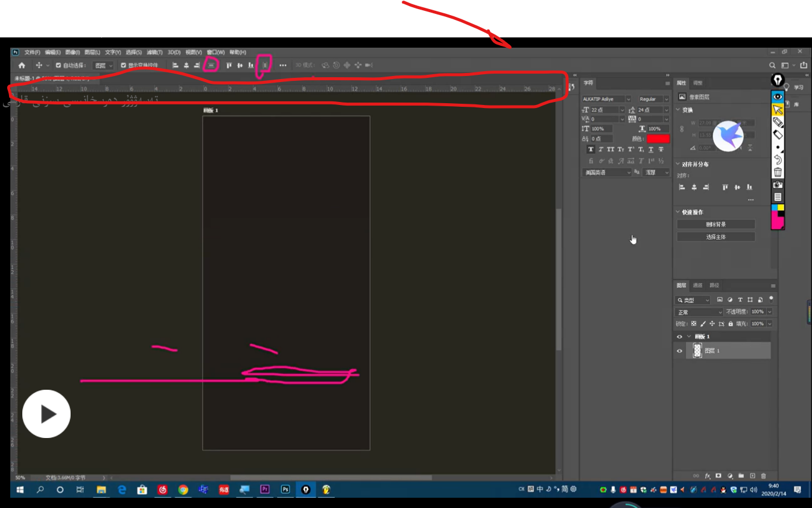Screen dimensions: 812x508
Task: Open the 正常 blend mode dropdown
Action: [699, 312]
